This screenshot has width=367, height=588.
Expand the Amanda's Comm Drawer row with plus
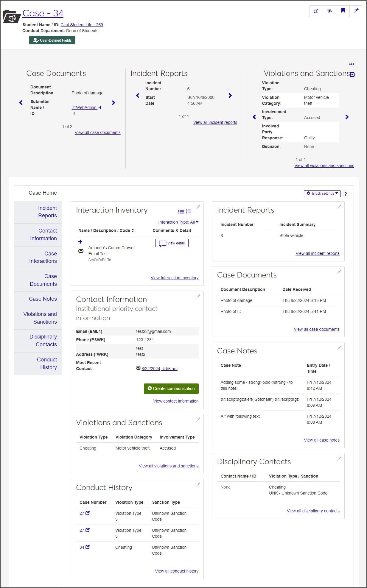[x=80, y=241]
